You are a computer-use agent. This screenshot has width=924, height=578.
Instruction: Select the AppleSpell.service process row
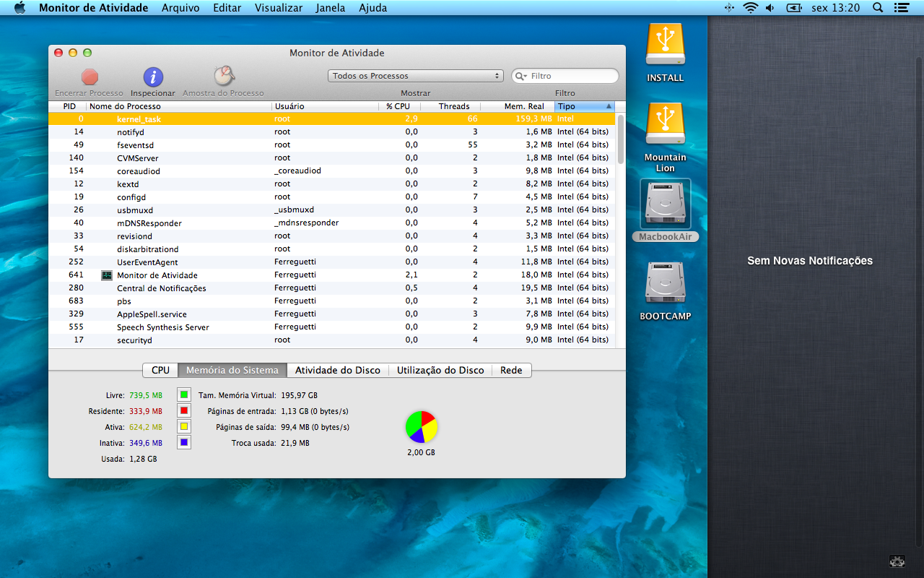click(x=332, y=314)
